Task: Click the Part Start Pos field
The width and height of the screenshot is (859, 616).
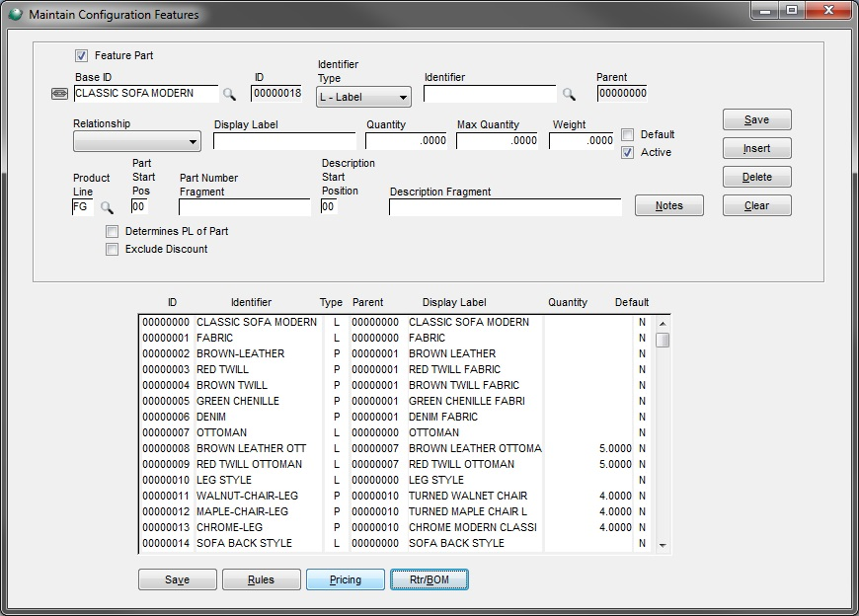Action: click(x=138, y=206)
